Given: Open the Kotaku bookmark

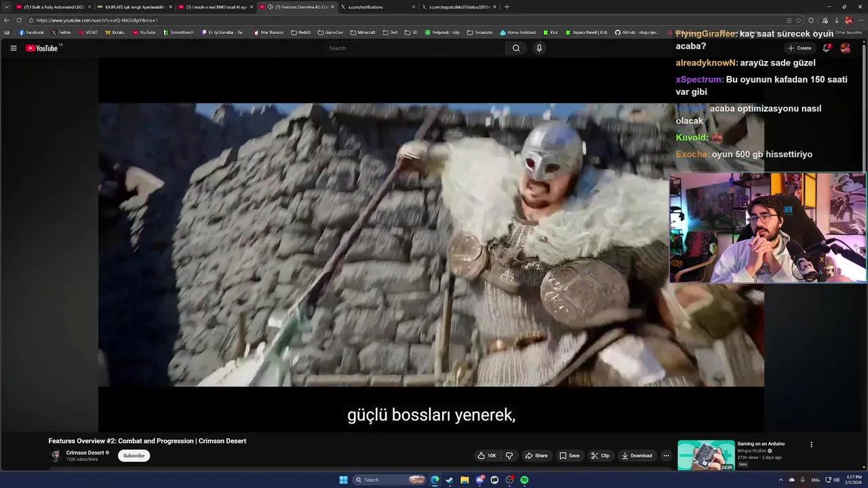Looking at the screenshot, I should (x=115, y=33).
